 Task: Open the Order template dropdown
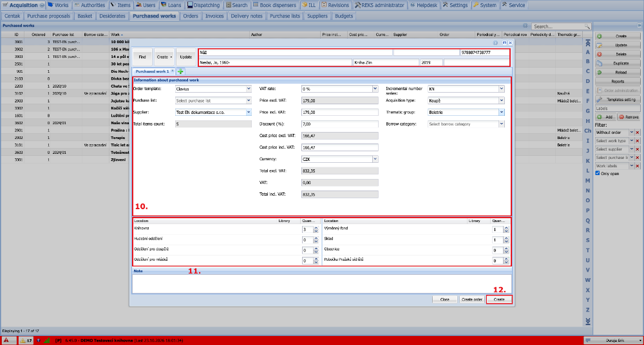(x=249, y=88)
